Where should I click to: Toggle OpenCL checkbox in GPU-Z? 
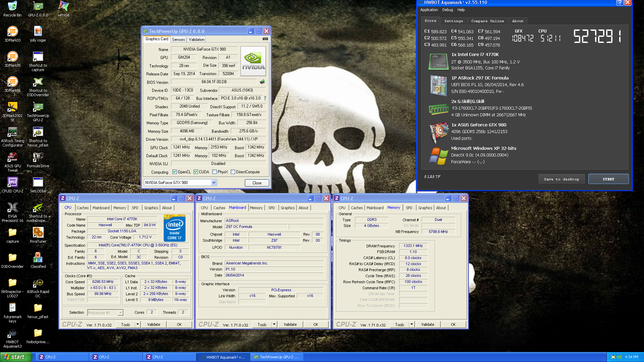[x=174, y=172]
